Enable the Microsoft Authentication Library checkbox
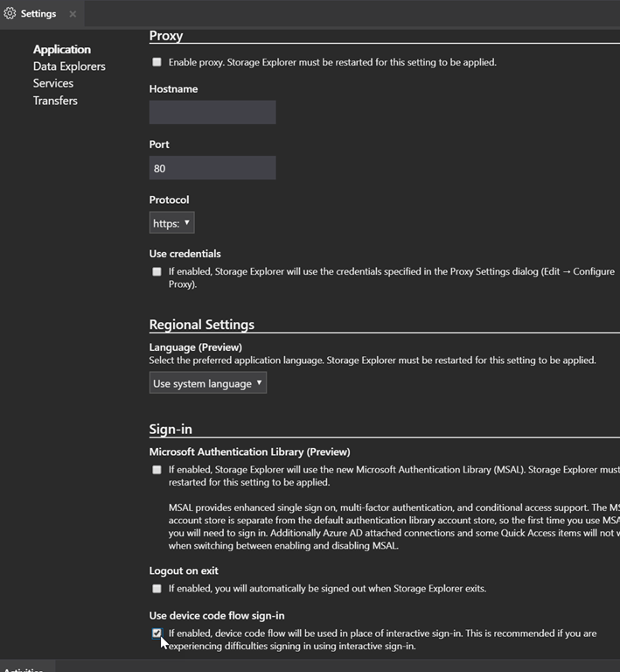This screenshot has height=672, width=620. click(x=157, y=470)
